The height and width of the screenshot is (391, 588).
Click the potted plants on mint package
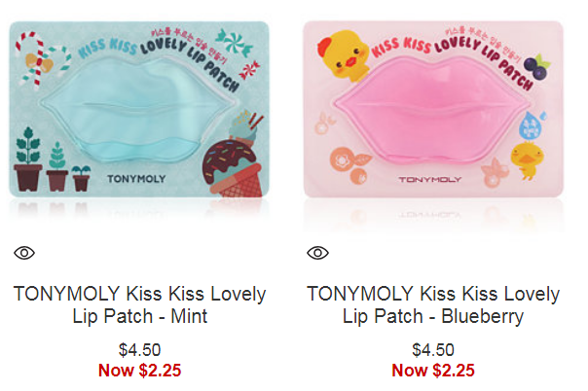point(53,160)
